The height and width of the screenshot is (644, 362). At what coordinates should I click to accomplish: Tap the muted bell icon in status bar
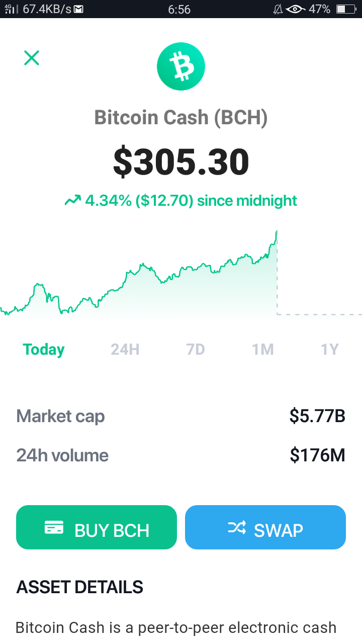(278, 9)
